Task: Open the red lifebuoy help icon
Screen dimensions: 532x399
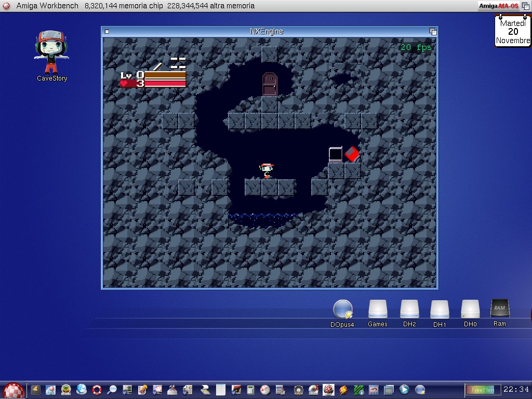Action: pyautogui.click(x=97, y=390)
